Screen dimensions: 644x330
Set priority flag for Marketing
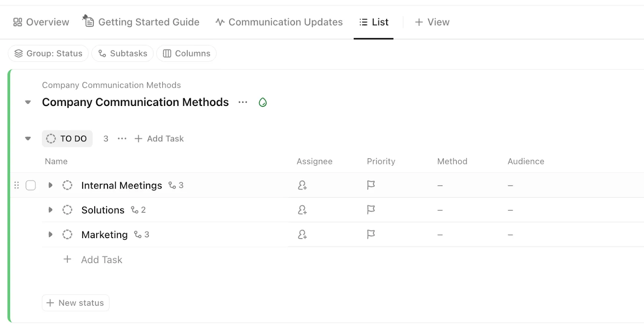(371, 235)
